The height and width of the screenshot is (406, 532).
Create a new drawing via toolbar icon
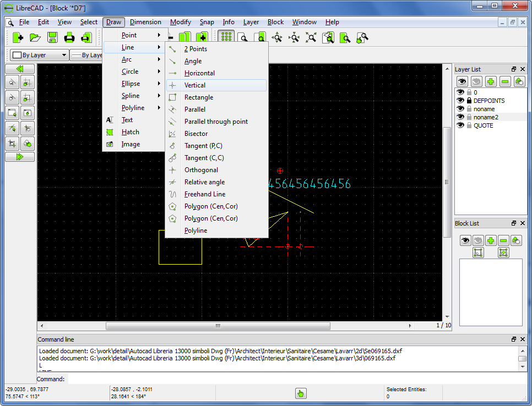(x=18, y=37)
